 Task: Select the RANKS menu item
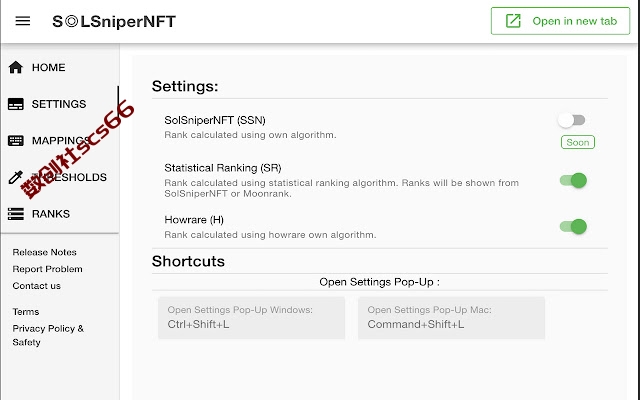click(x=51, y=214)
